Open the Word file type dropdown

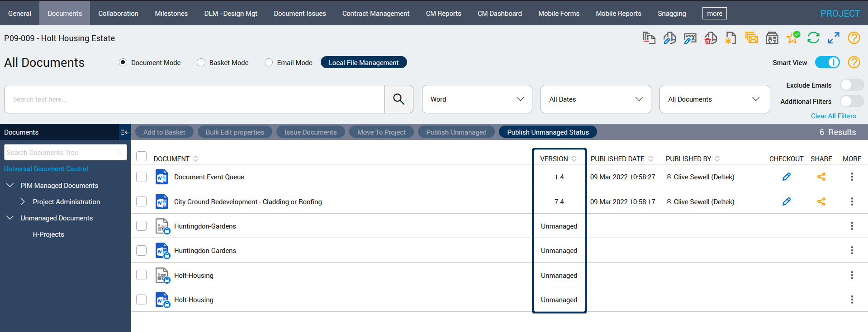tap(477, 99)
